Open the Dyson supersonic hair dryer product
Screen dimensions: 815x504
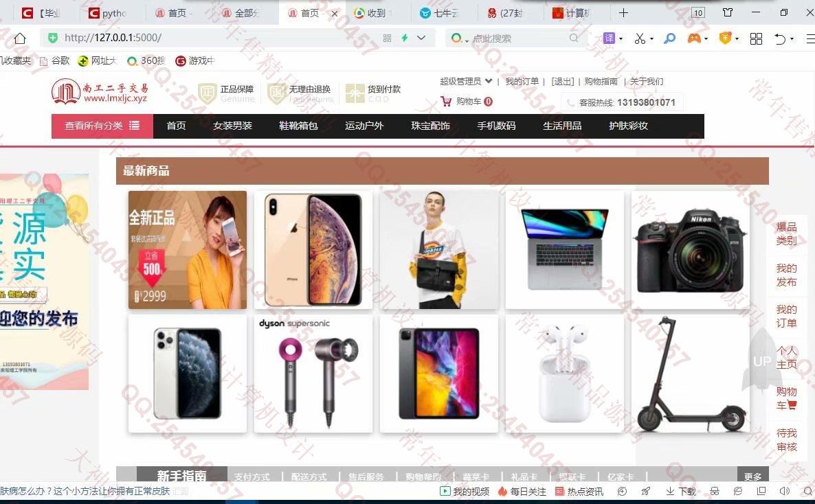coord(313,374)
